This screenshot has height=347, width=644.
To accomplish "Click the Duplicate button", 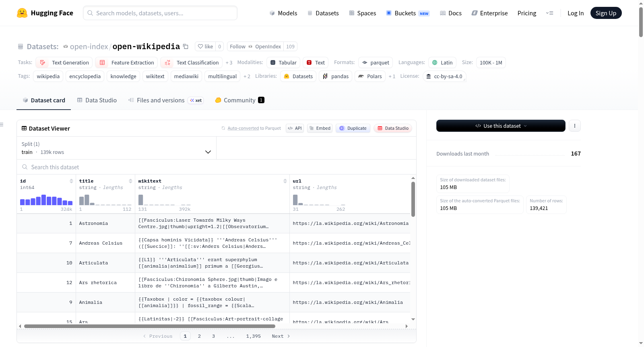I will [353, 128].
